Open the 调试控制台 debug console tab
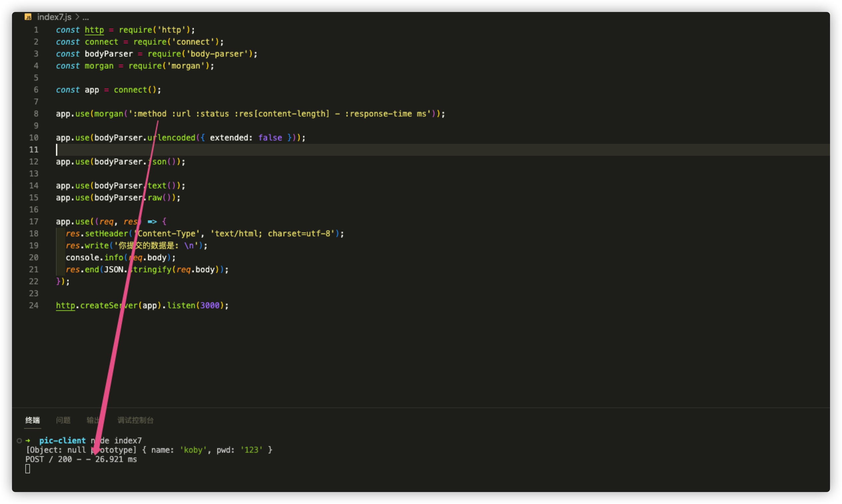 point(136,420)
